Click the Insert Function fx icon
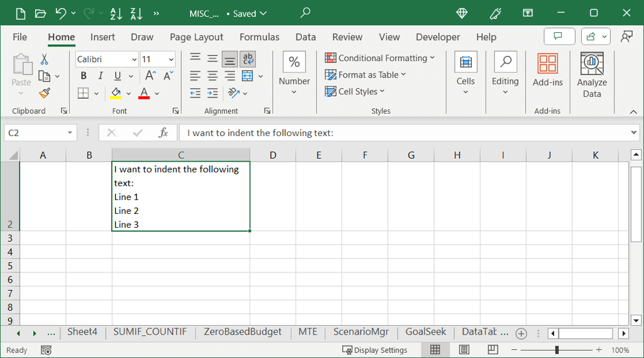 (x=164, y=133)
